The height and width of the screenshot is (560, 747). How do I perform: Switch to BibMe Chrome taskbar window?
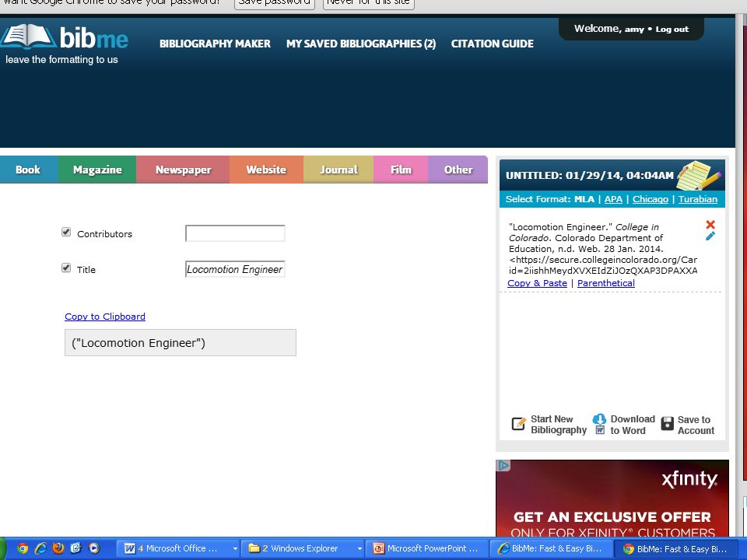tap(676, 548)
